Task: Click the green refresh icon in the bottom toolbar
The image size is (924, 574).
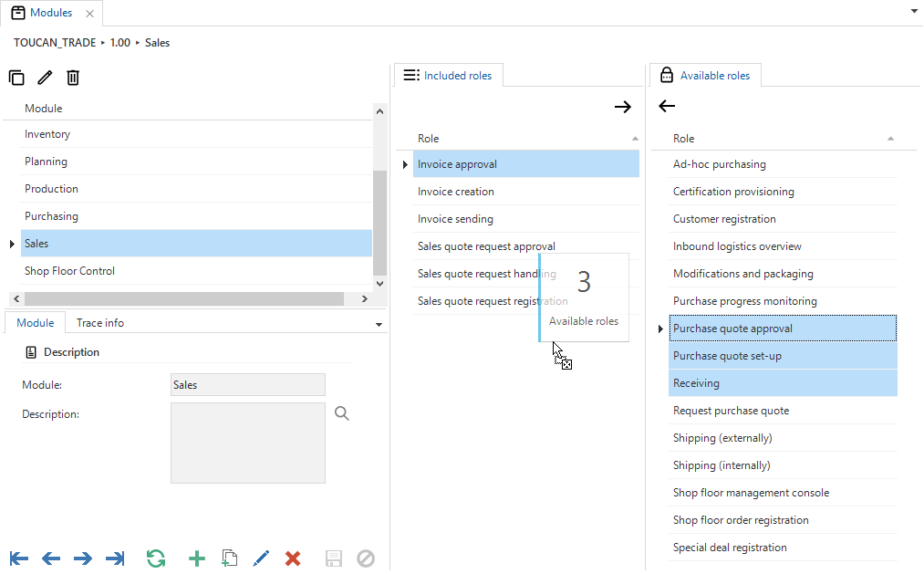Action: pos(156,558)
